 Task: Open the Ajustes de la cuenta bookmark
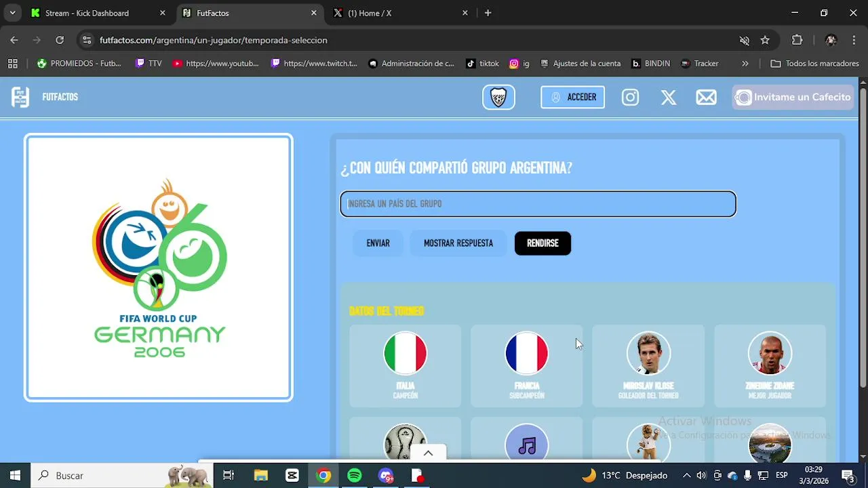pos(580,63)
